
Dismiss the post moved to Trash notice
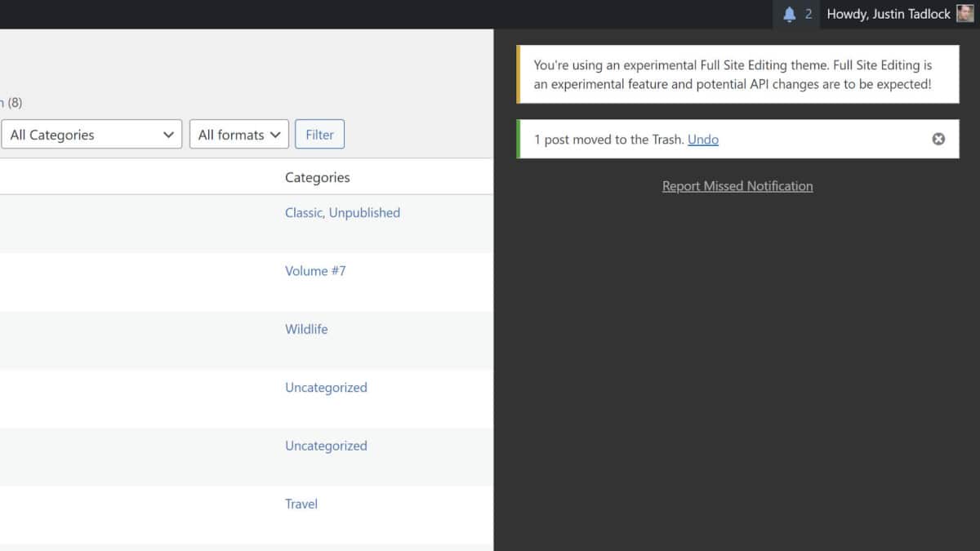(938, 139)
